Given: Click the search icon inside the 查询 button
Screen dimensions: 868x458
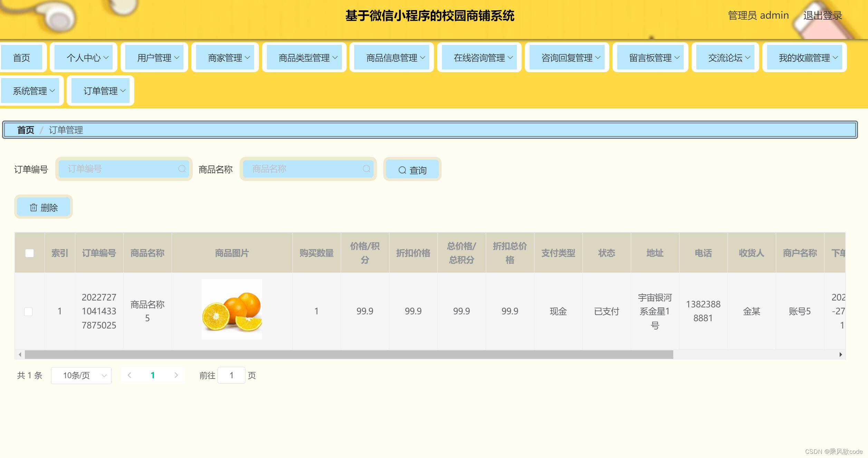Looking at the screenshot, I should pos(402,170).
